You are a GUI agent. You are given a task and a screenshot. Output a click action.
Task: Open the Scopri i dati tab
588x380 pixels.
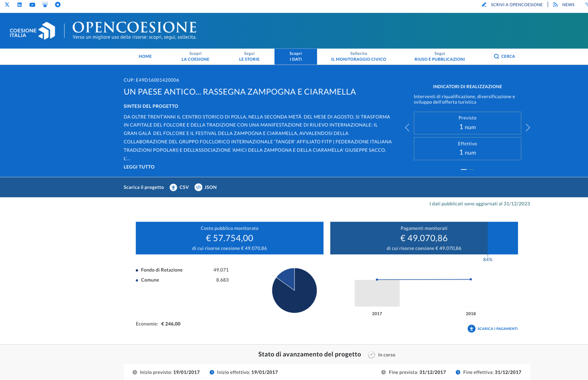[x=295, y=56]
